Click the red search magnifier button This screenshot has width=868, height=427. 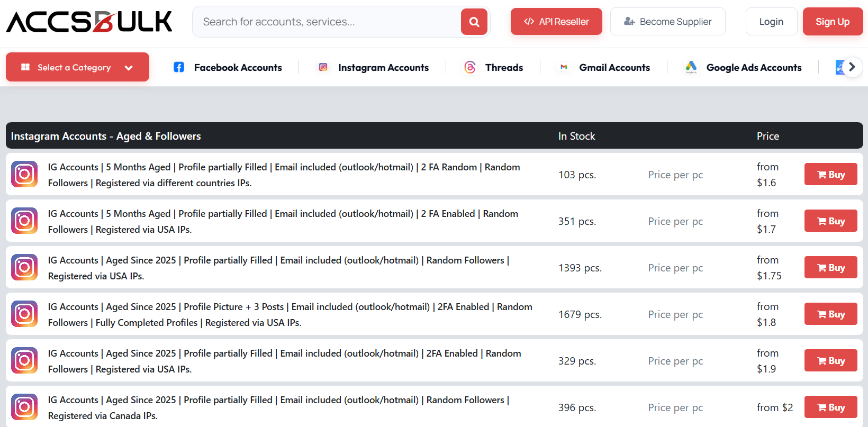(474, 22)
